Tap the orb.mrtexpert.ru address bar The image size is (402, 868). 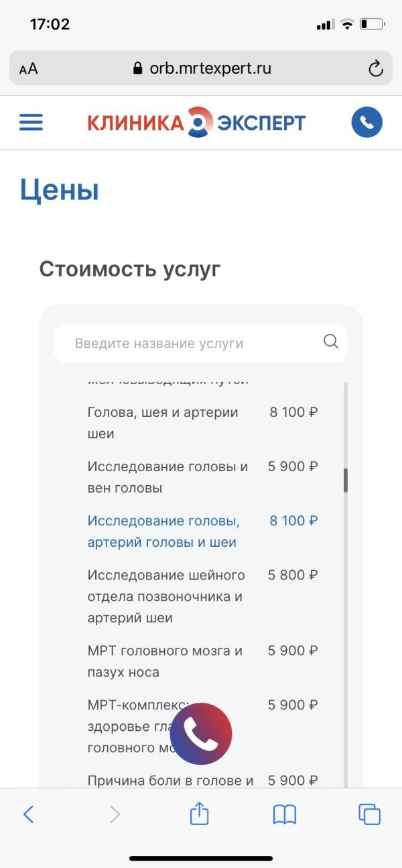tap(202, 68)
